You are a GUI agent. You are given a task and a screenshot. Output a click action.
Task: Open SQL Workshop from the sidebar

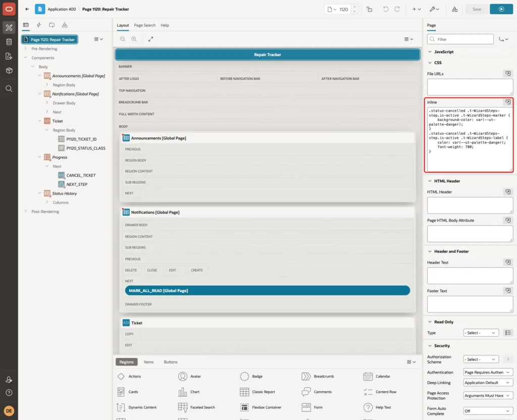[9, 42]
